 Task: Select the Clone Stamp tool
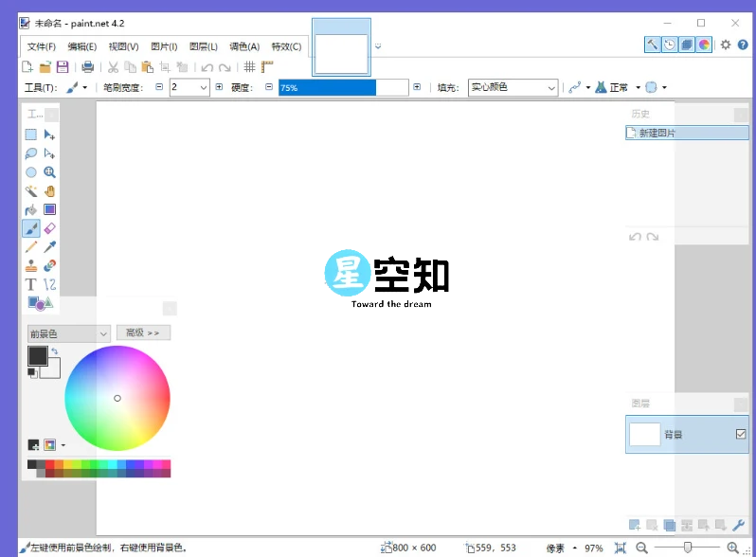coord(31,266)
